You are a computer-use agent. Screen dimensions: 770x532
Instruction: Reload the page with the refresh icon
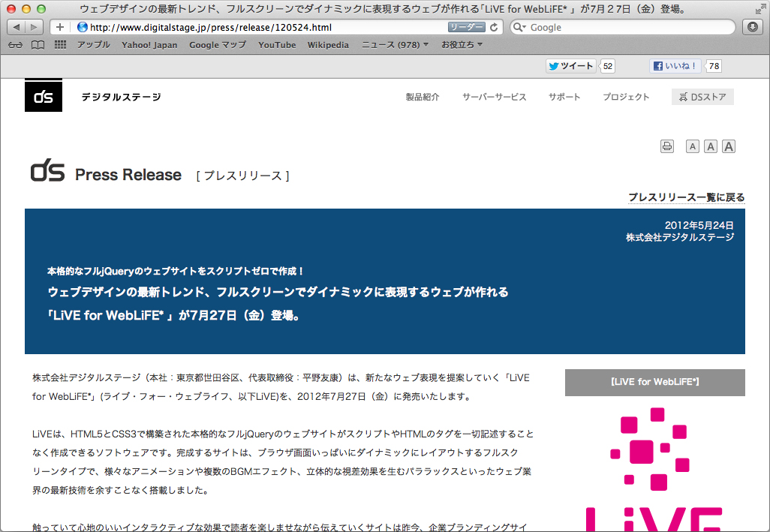[x=494, y=27]
